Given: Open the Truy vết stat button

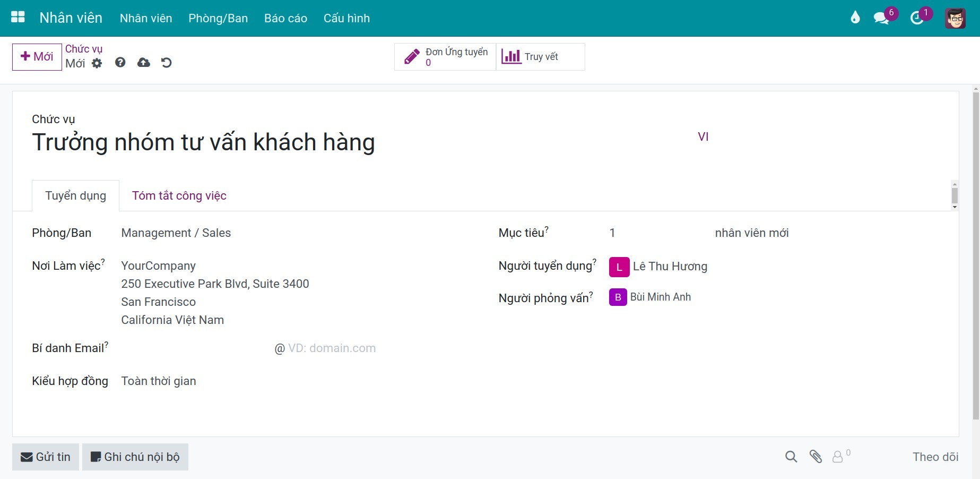Looking at the screenshot, I should pos(540,57).
